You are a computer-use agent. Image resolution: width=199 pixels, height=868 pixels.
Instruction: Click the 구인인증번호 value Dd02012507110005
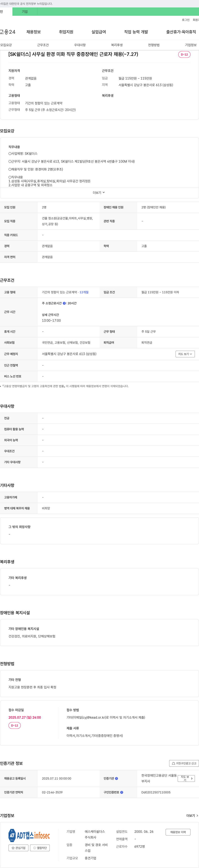pos(156,792)
